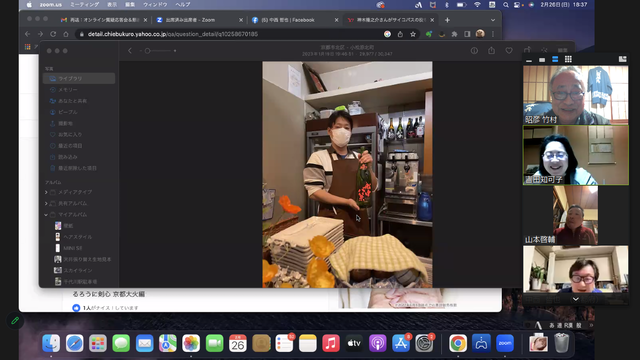Screen dimensions: 640x360
Task: Close the Yahoo chiebukuro tab
Action: [x=432, y=20]
